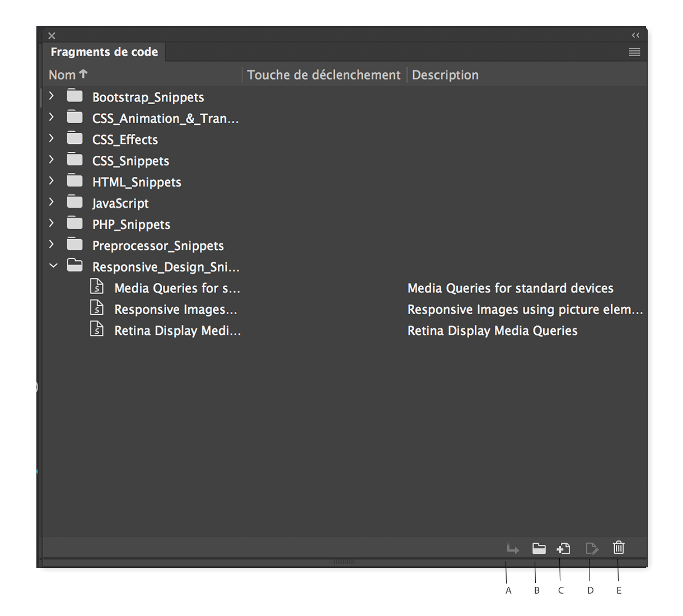Select the Bootstrap_Snippets row name

[x=148, y=97]
